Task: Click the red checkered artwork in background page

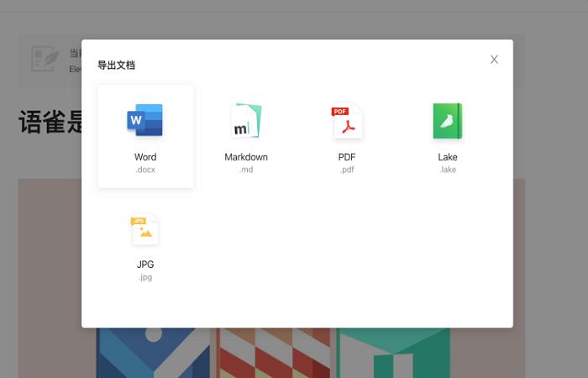Action: (275, 353)
